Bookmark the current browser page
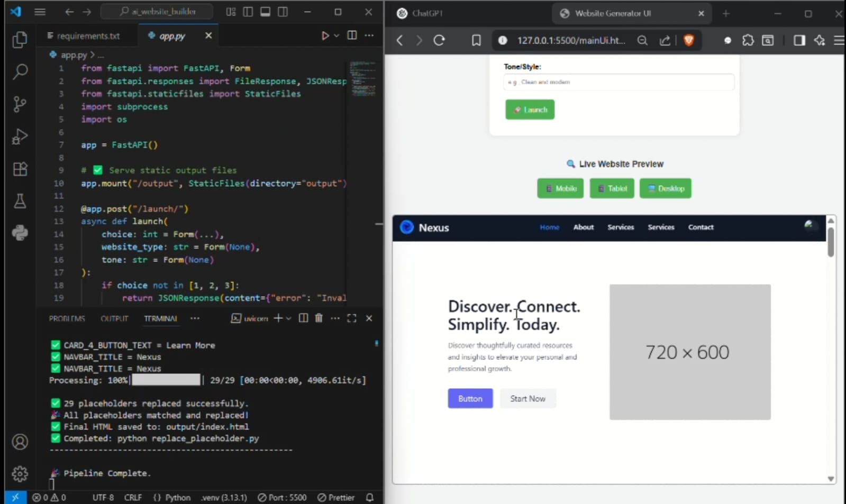The image size is (846, 504). [476, 40]
